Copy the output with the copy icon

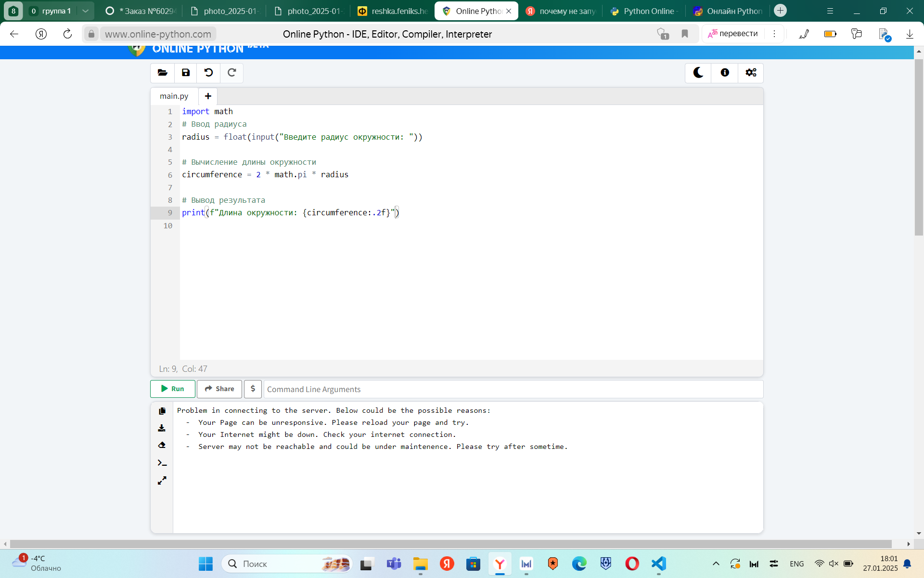point(162,411)
